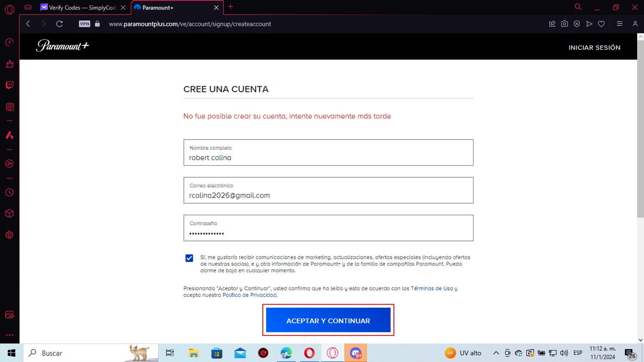Viewport: 644px width, 362px height.
Task: Focus the Nombre completo field
Action: point(328,152)
